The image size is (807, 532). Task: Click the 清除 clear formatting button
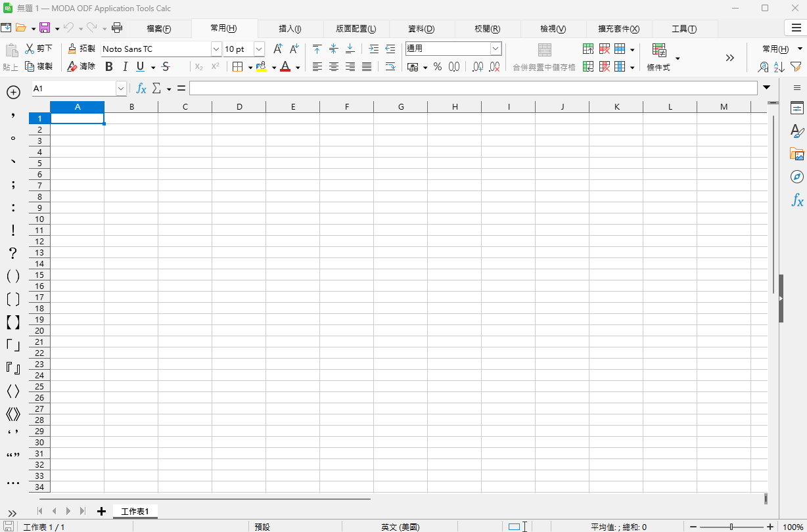pyautogui.click(x=81, y=66)
